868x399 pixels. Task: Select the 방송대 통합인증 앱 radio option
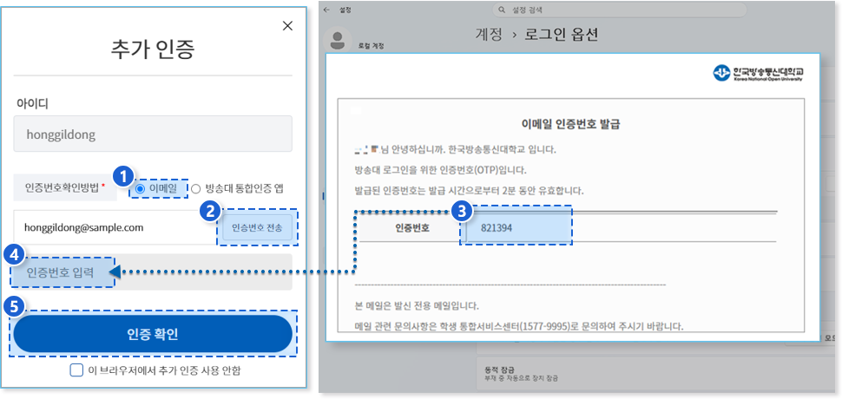pos(196,189)
